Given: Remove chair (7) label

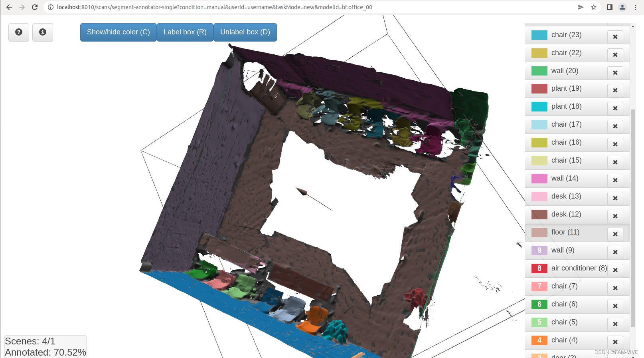Looking at the screenshot, I should pyautogui.click(x=615, y=288).
